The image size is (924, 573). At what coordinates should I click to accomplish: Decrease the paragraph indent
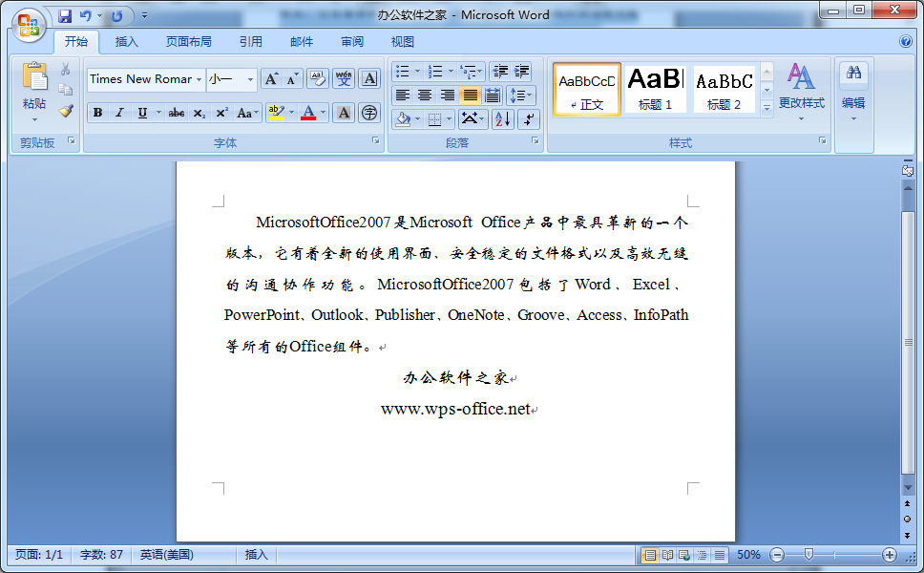click(500, 72)
